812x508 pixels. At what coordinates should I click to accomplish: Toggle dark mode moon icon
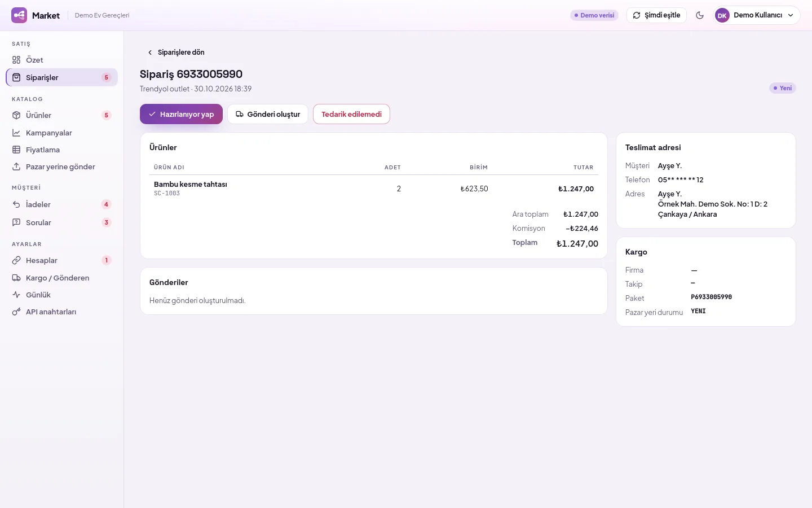pyautogui.click(x=700, y=15)
